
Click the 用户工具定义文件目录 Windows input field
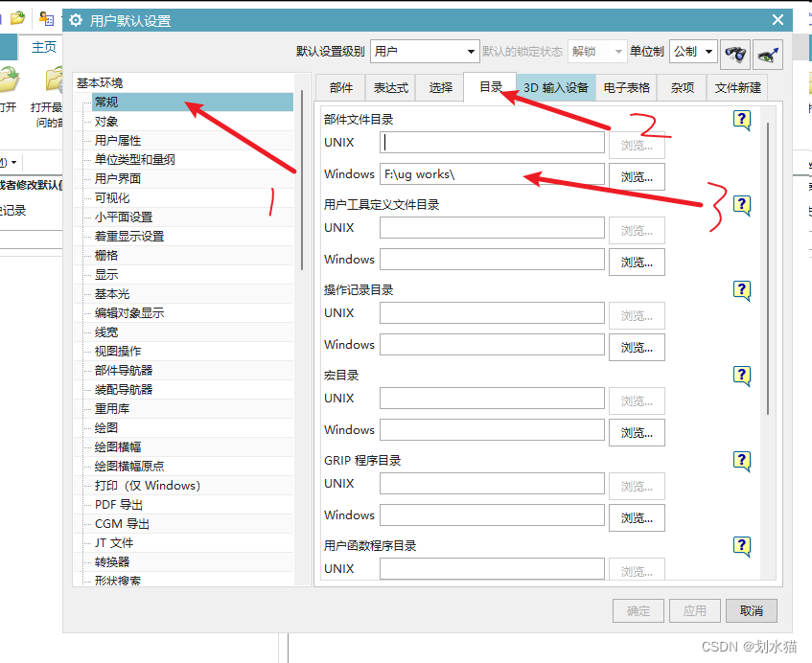492,260
